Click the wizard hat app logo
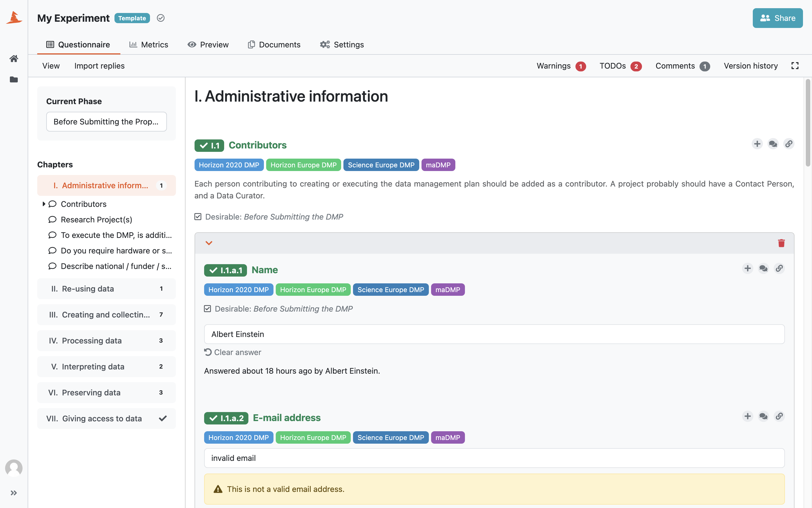812x508 pixels. tap(14, 17)
